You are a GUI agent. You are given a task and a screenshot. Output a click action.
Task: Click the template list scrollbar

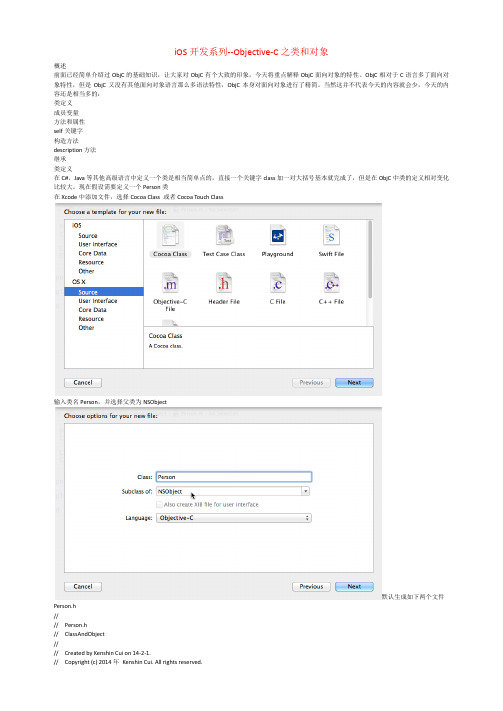pyautogui.click(x=370, y=259)
